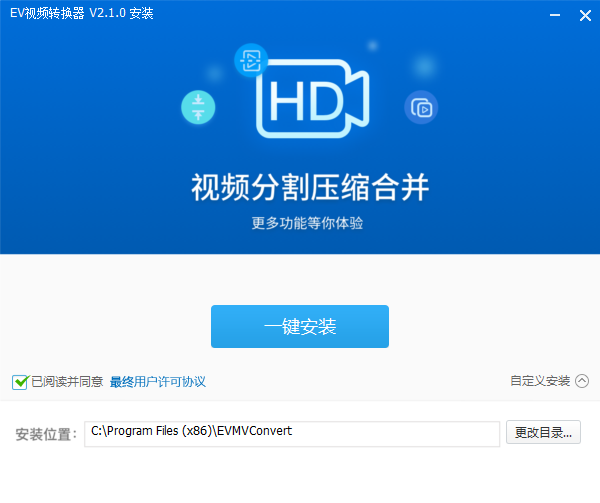
Task: Click the 视频分割压缩合并 heading text
Action: pos(310,187)
